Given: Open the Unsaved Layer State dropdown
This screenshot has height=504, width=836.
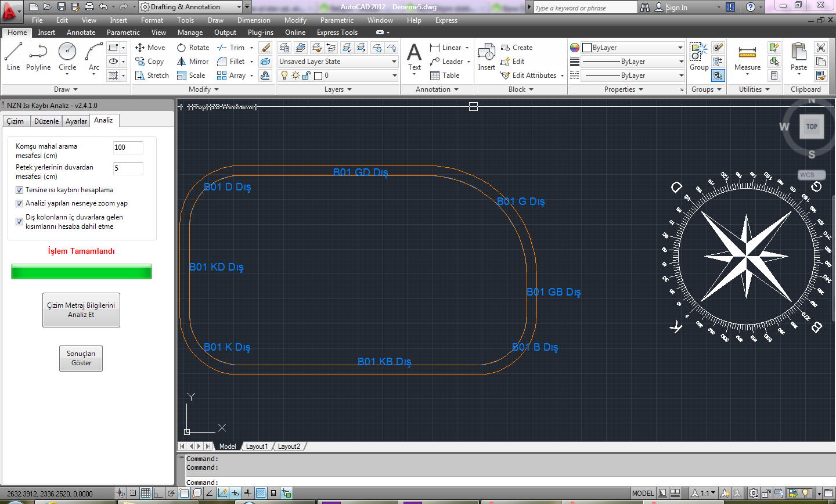Looking at the screenshot, I should tap(337, 62).
